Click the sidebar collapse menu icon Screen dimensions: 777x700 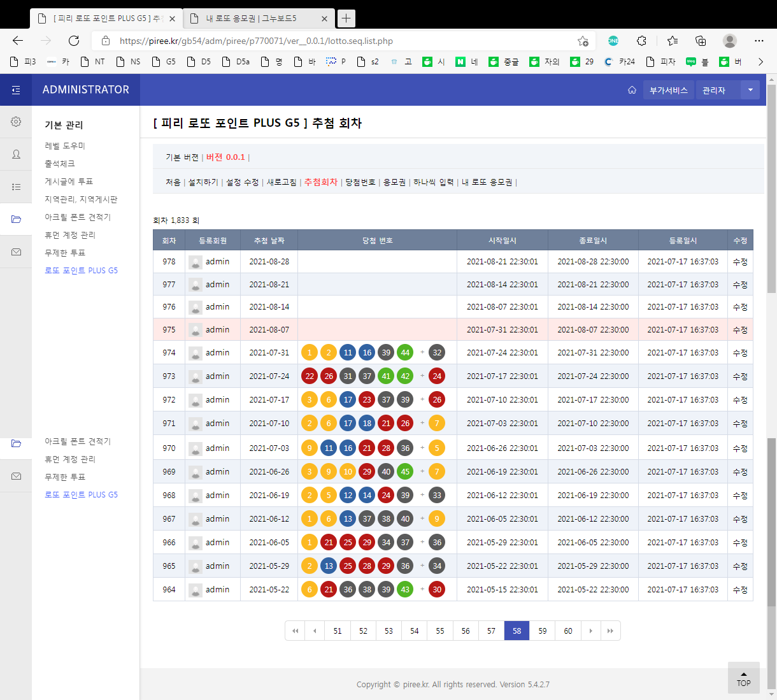[16, 90]
